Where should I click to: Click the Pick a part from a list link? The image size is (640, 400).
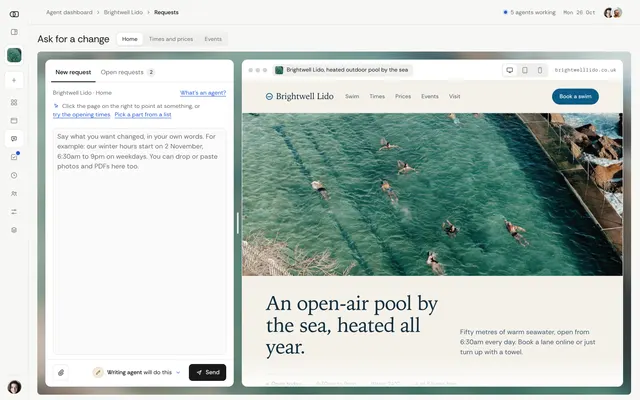[143, 115]
